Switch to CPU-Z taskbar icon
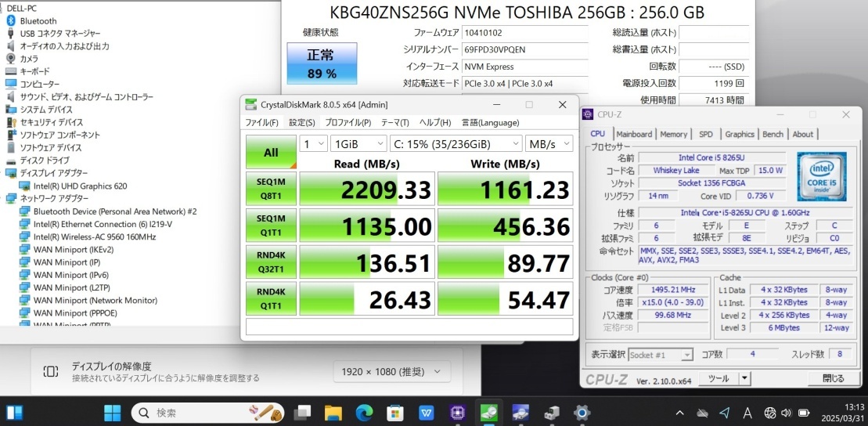868x426 pixels. [457, 413]
